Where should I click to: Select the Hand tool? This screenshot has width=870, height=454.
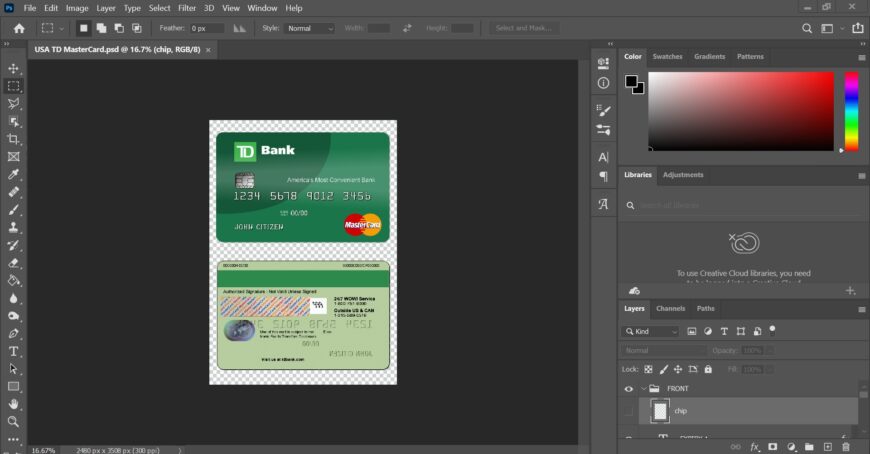[x=13, y=404]
